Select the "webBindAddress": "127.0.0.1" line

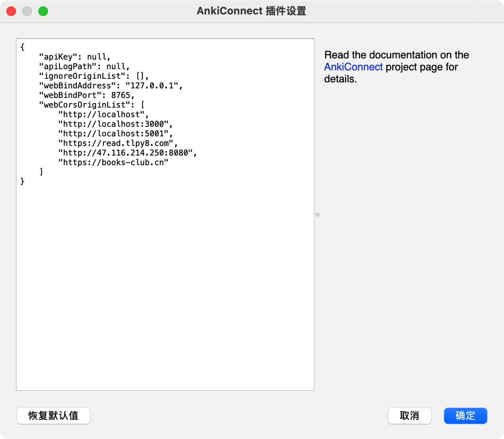pyautogui.click(x=111, y=86)
